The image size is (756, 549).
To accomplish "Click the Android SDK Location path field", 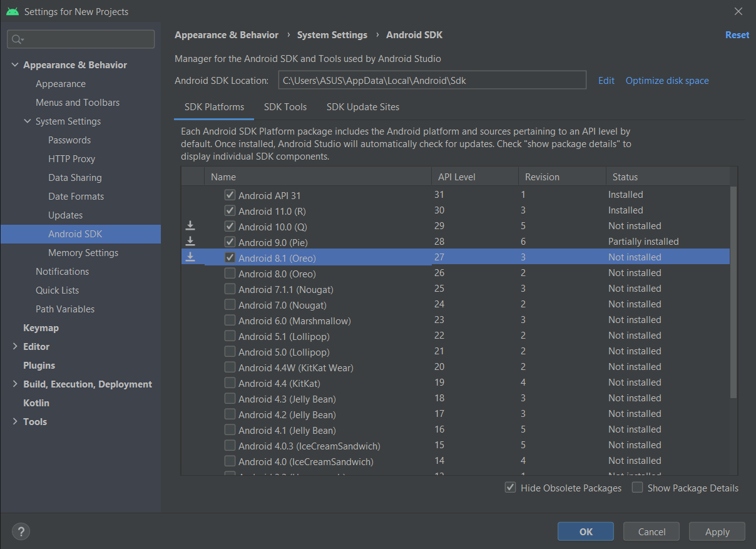I will (432, 80).
